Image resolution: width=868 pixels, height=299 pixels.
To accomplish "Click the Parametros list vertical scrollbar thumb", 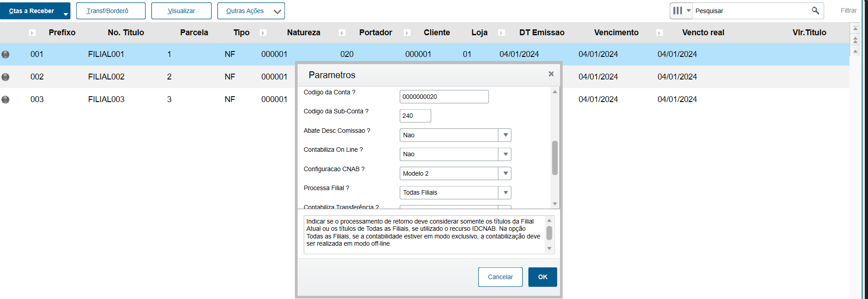I will click(x=555, y=158).
